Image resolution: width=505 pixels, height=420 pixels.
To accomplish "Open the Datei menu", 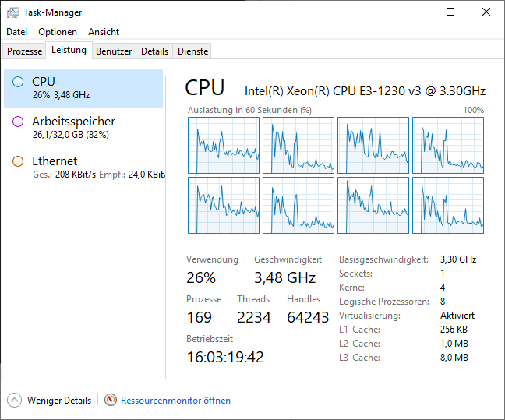I will (x=16, y=32).
